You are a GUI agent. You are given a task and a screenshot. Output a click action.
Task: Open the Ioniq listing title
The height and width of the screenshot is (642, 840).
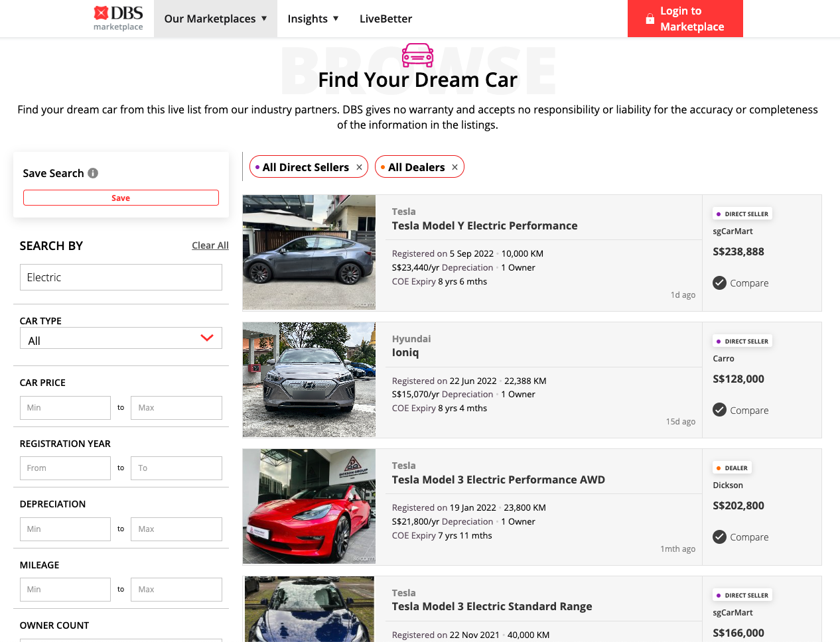pyautogui.click(x=405, y=352)
